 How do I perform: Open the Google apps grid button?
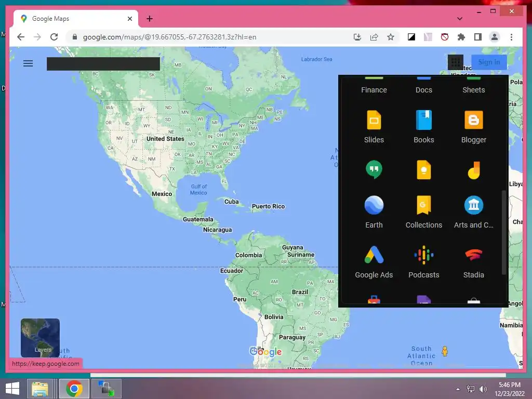tap(455, 62)
